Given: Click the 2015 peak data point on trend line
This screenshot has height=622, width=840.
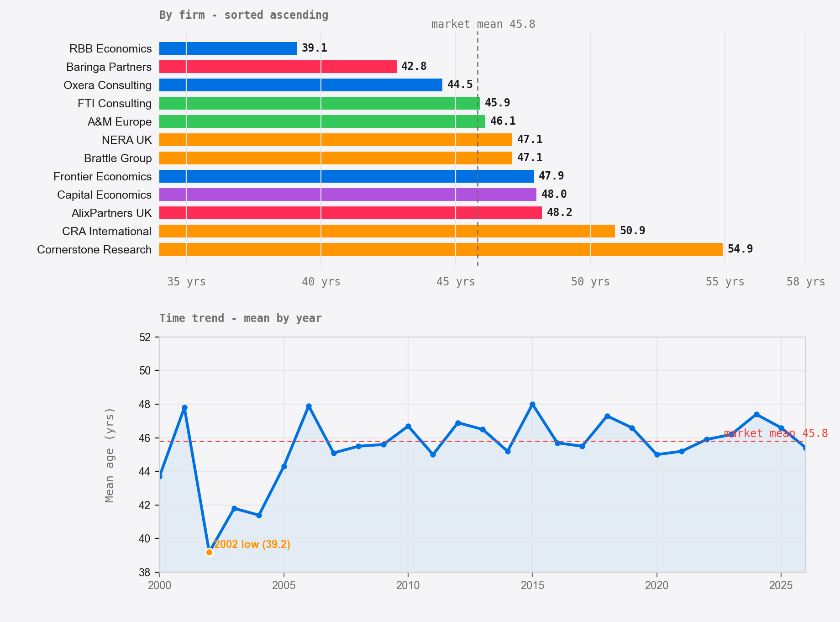Looking at the screenshot, I should (x=532, y=404).
